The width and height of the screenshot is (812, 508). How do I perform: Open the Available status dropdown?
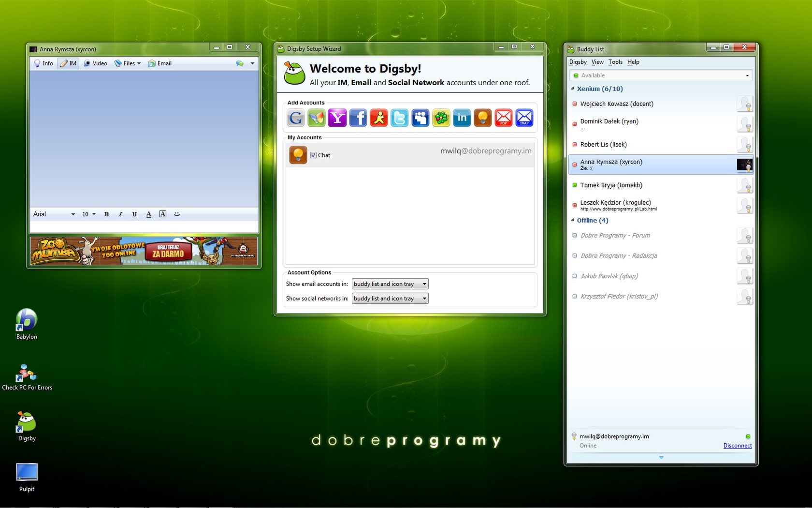[661, 75]
